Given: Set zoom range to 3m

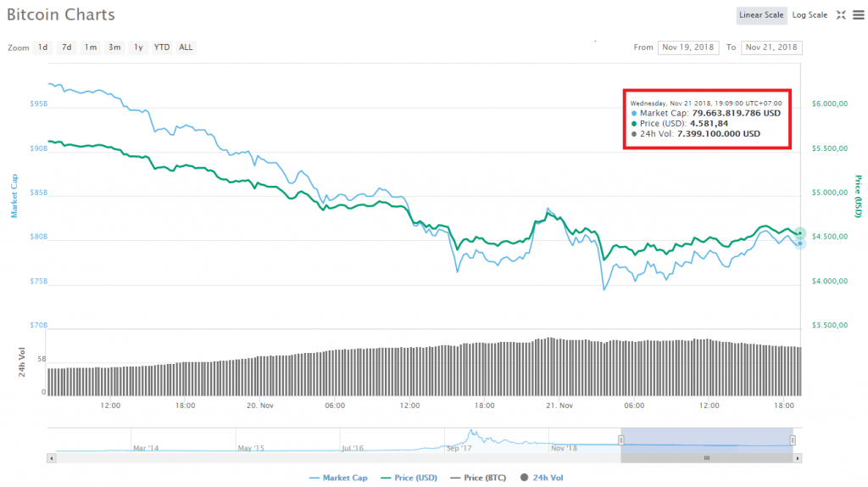Looking at the screenshot, I should 114,48.
